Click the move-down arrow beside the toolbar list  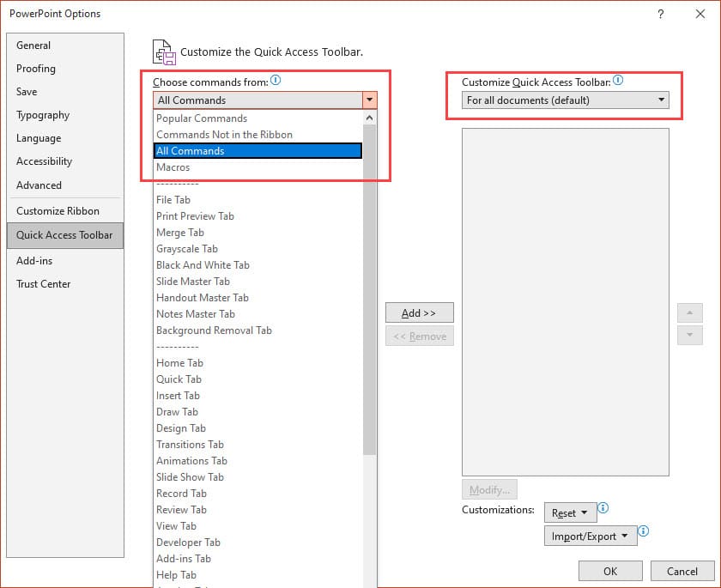pos(690,335)
